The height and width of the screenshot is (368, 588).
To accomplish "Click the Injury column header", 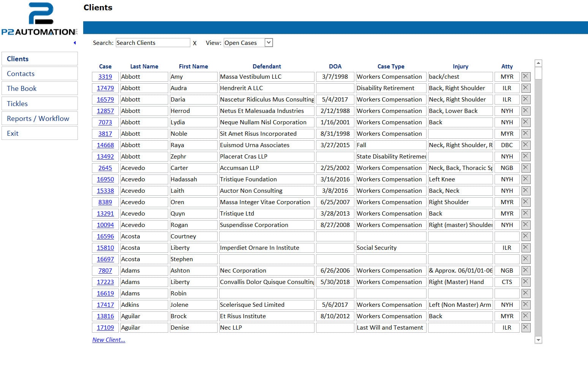I will click(460, 66).
